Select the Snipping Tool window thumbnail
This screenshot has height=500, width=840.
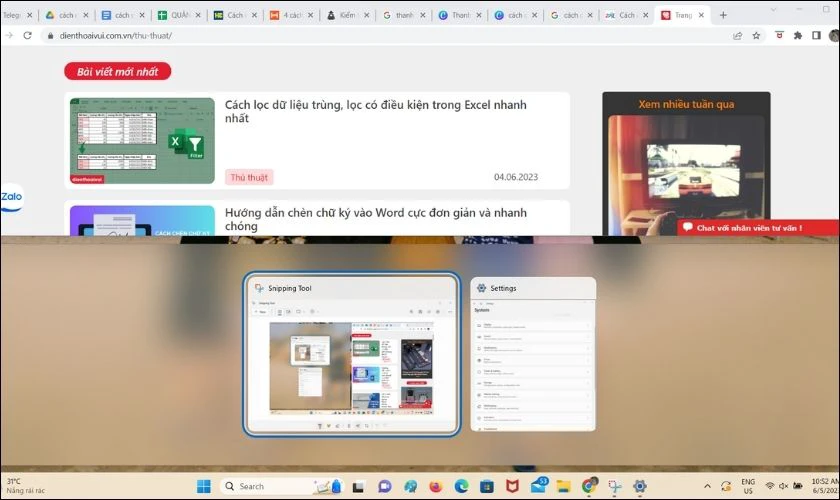pos(351,354)
